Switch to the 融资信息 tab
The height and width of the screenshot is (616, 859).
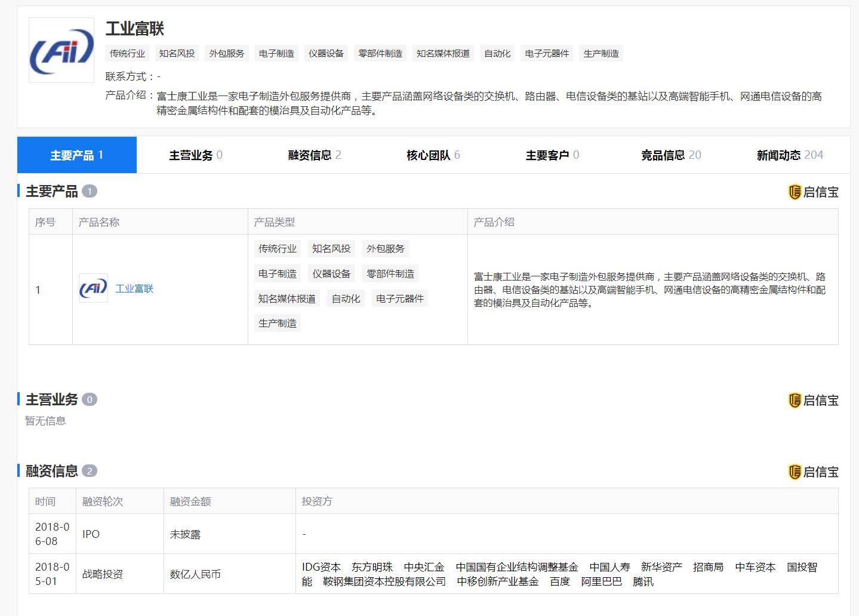click(x=313, y=155)
